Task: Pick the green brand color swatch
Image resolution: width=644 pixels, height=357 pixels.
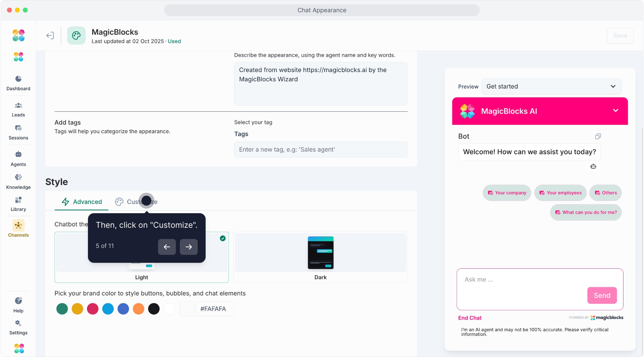Action: (62, 309)
